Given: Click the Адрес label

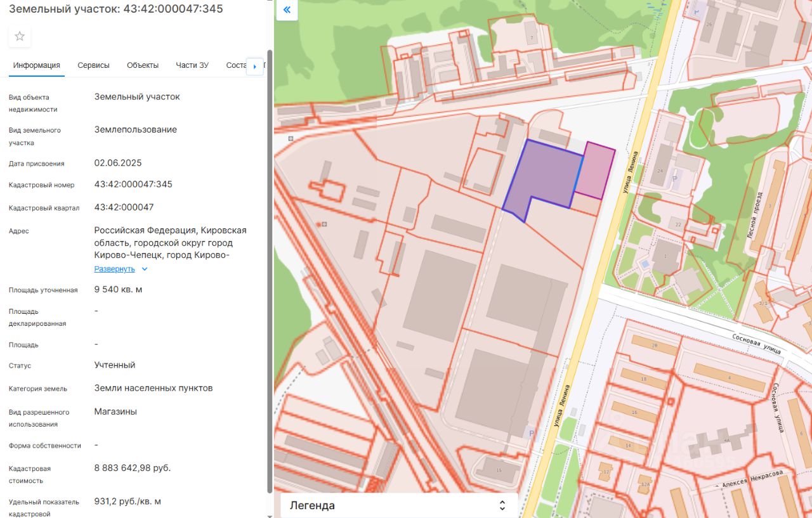Looking at the screenshot, I should point(19,231).
